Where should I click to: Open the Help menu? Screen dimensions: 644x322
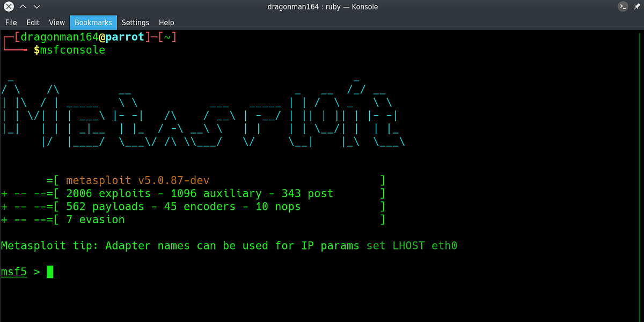(166, 23)
